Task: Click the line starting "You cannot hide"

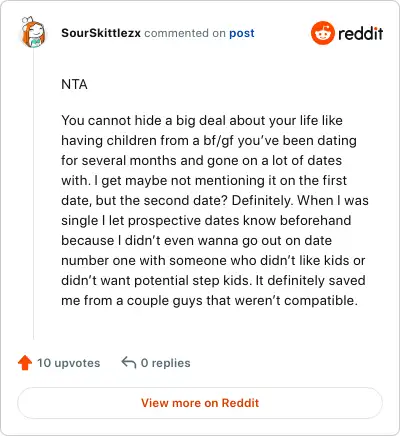Action: coord(202,121)
